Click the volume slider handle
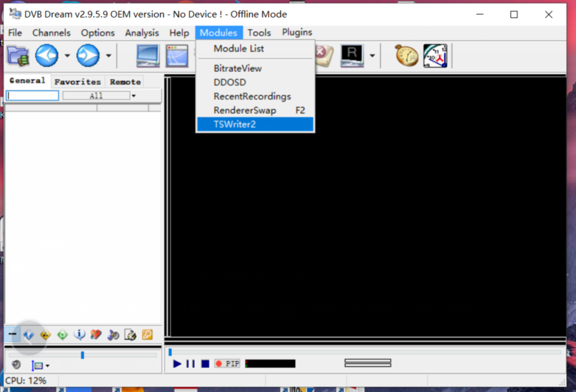 [83, 355]
